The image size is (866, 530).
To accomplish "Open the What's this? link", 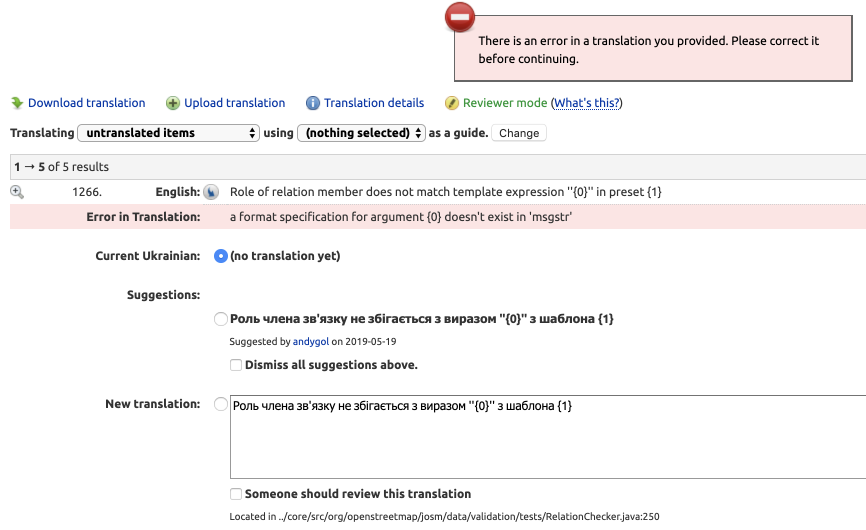I will click(x=587, y=103).
